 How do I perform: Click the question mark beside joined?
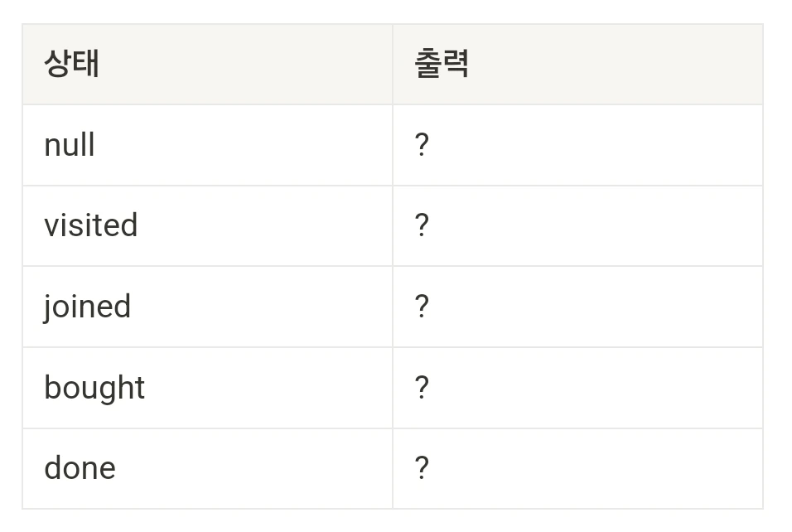422,307
